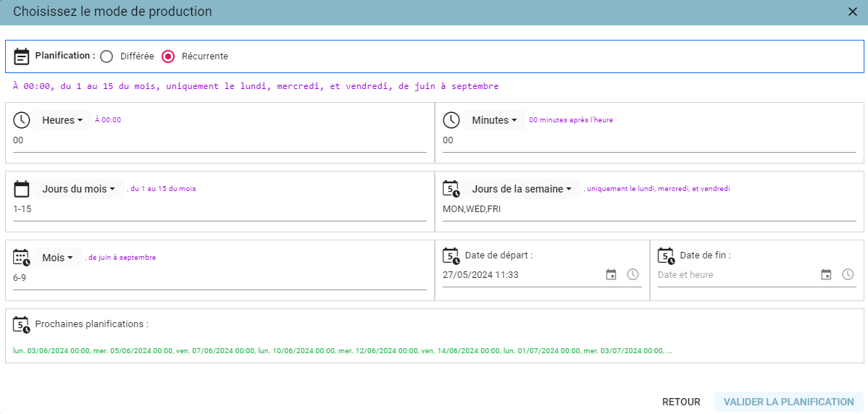The height and width of the screenshot is (414, 868).
Task: Click the 'Prochaines planifications :' label
Action: [92, 324]
